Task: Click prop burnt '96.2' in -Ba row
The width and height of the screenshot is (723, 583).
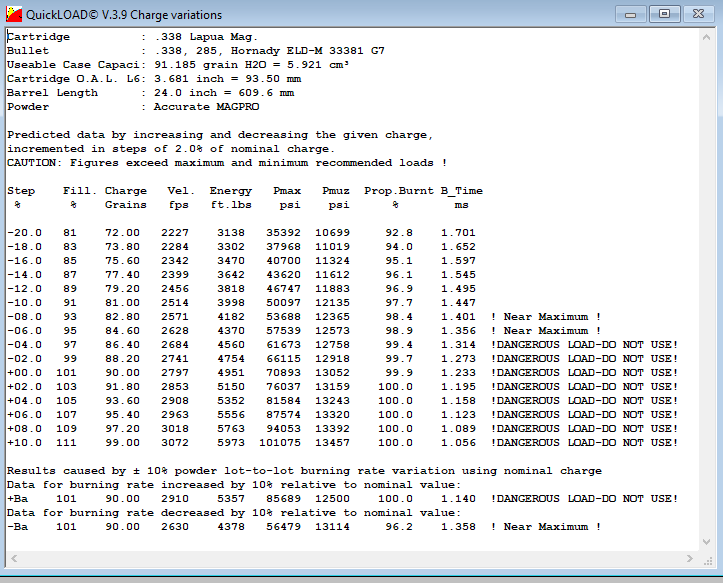Action: (399, 527)
